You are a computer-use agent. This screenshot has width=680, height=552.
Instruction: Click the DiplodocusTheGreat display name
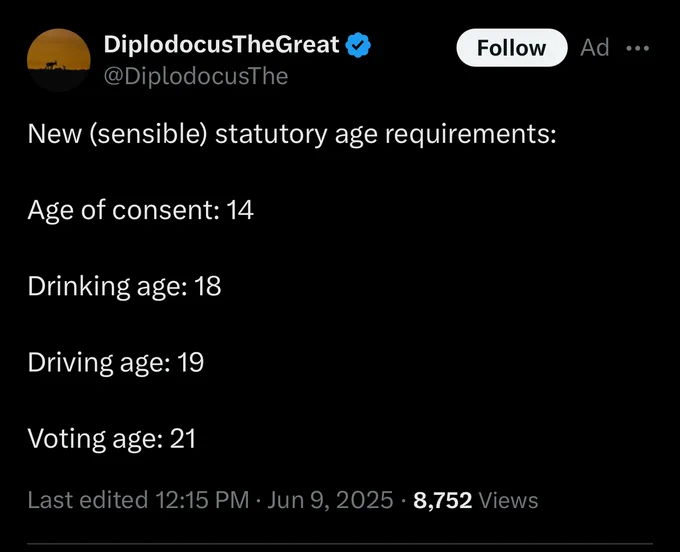click(221, 45)
